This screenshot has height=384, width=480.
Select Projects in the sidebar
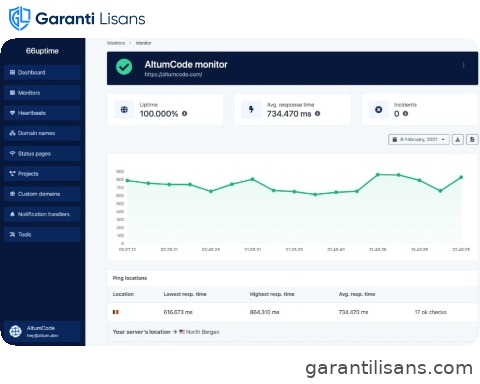(42, 174)
